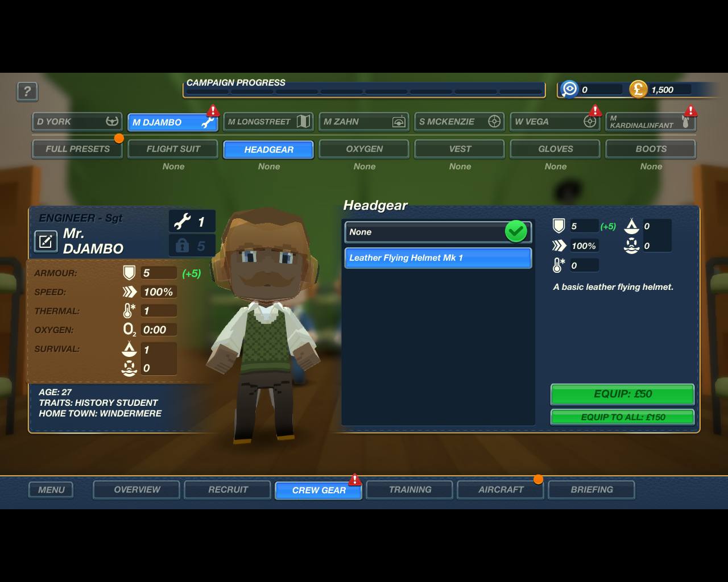Click the edit name pencil icon
The image size is (728, 582).
coord(46,242)
